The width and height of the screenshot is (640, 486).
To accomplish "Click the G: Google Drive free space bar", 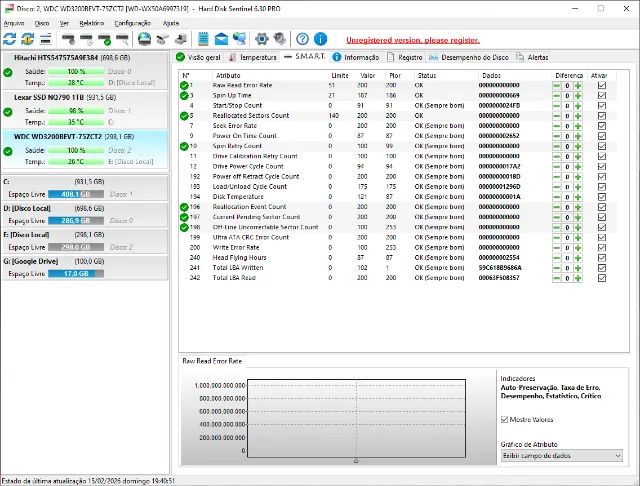I will coord(76,273).
